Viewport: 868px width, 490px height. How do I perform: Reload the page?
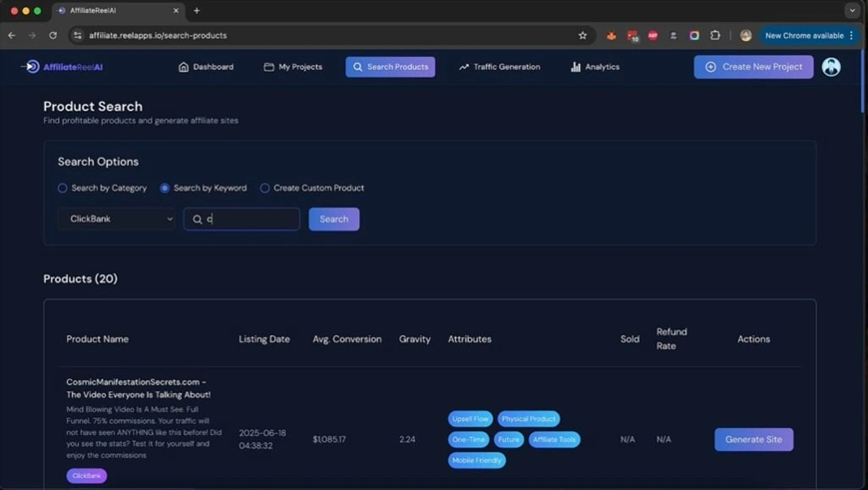(x=53, y=36)
